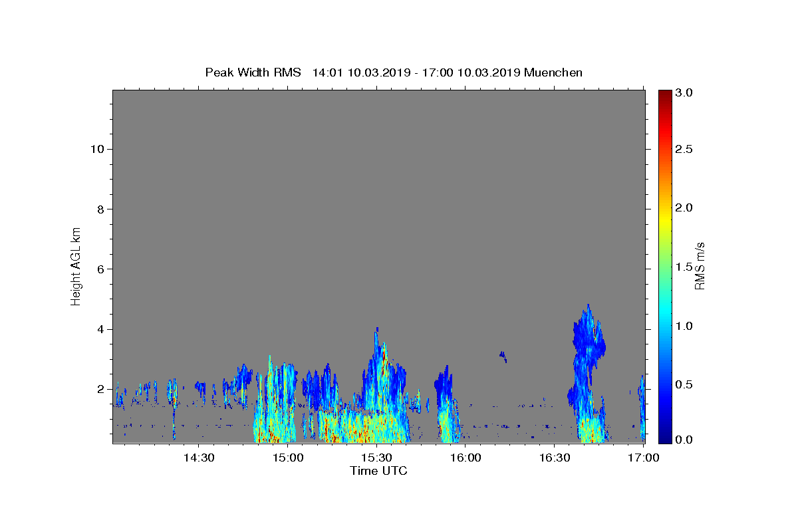The height and width of the screenshot is (532, 798).
Task: Click the plot title 'Peak Width RMS'
Action: tap(253, 72)
